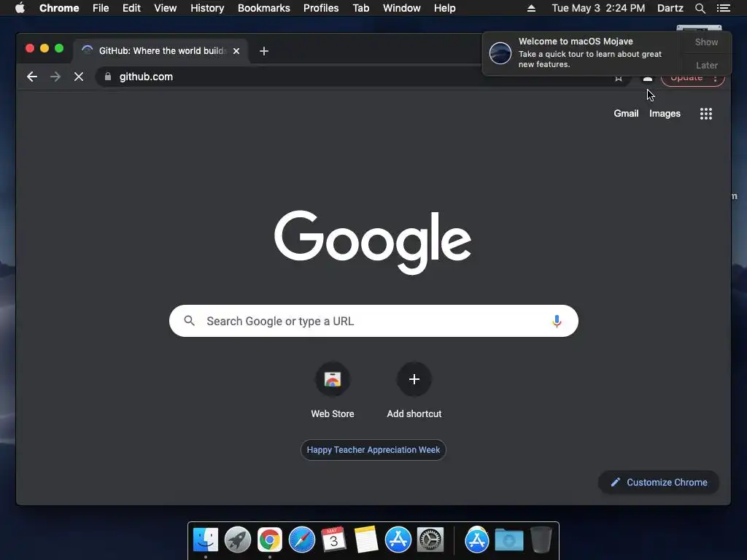Open Calendar from the Dock

(333, 540)
